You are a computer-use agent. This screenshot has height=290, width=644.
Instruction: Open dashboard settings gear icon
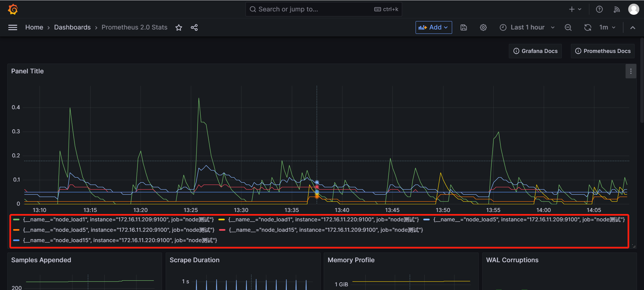[483, 27]
